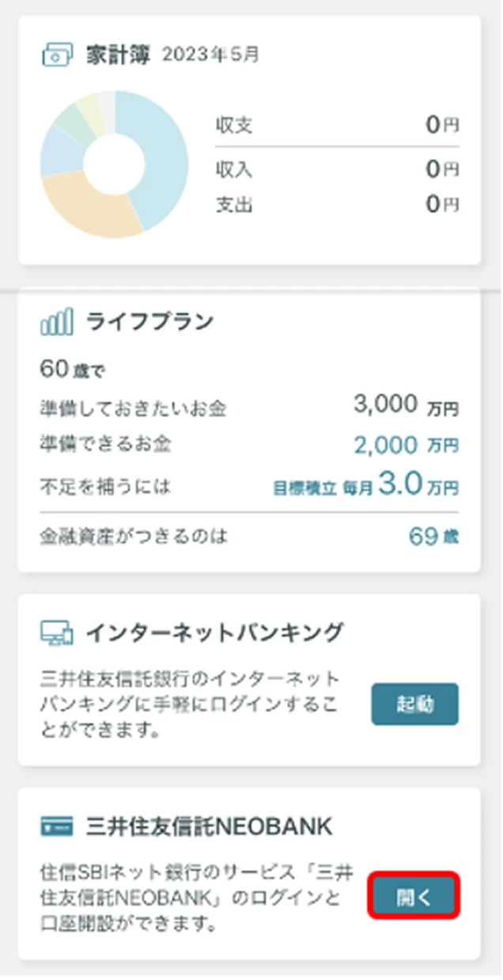Viewport: 503px width, 980px height.
Task: Click the 目標積立 毎月3.0万円 value
Action: pos(366,485)
